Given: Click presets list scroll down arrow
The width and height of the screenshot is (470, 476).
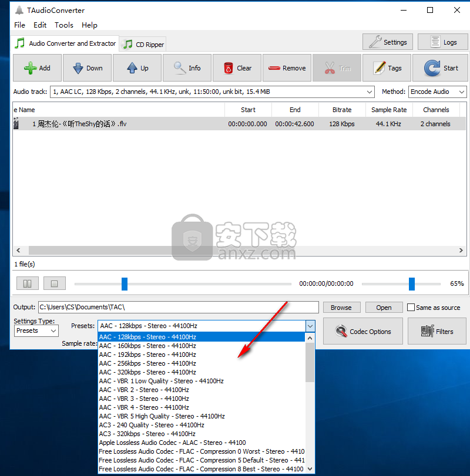Looking at the screenshot, I should 310,469.
